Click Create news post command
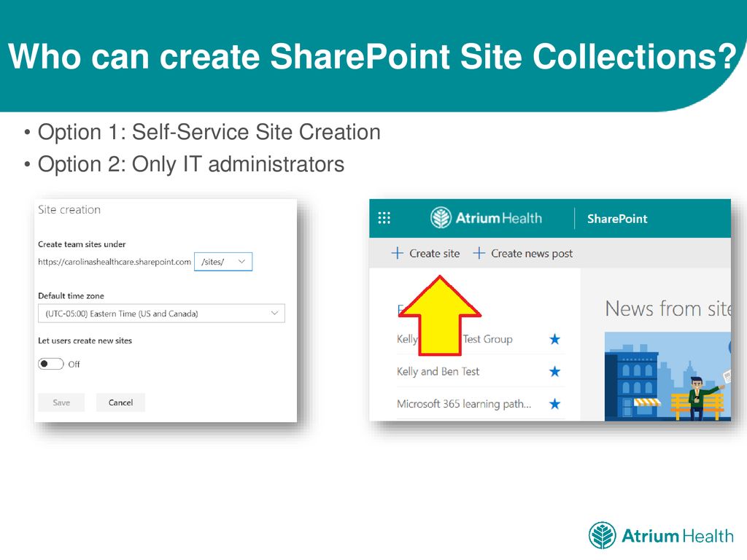Screen dimensions: 747x560 pyautogui.click(x=522, y=253)
